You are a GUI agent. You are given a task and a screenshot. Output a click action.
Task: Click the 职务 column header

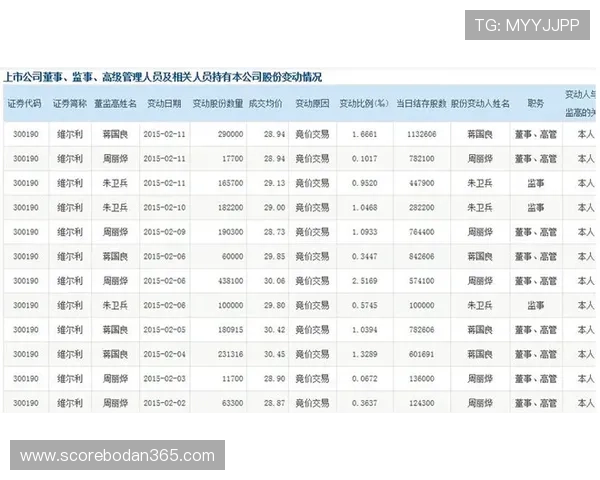tap(535, 103)
